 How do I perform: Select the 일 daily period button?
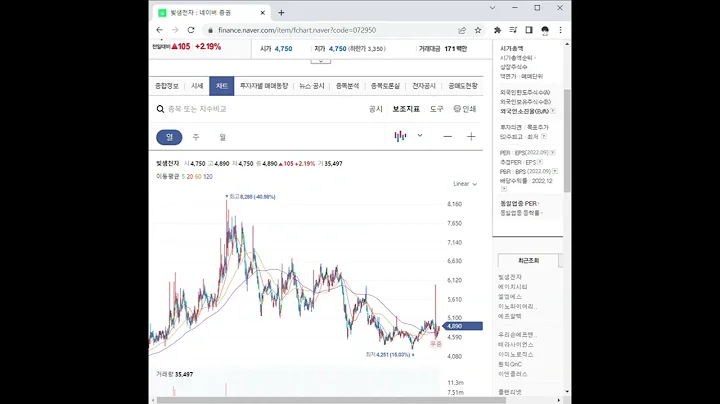coord(169,137)
